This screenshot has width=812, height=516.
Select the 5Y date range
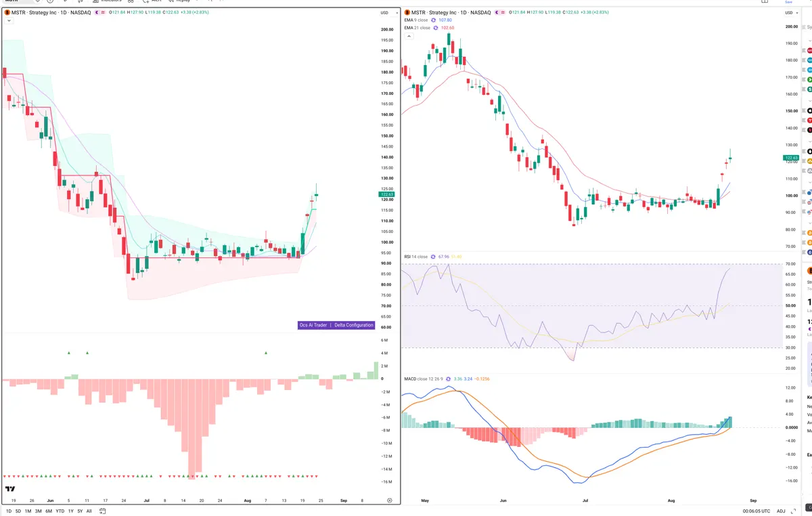pos(80,511)
